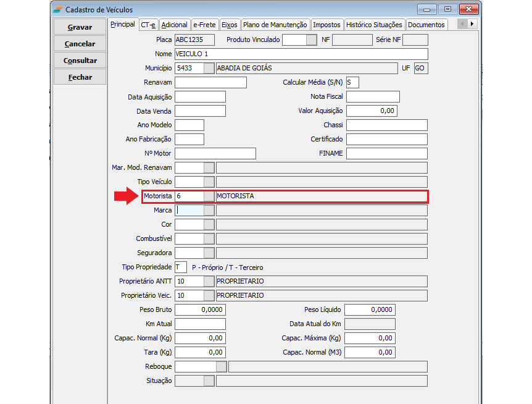The width and height of the screenshot is (532, 404).
Task: Click the lookup button beside Município code
Action: [209, 69]
